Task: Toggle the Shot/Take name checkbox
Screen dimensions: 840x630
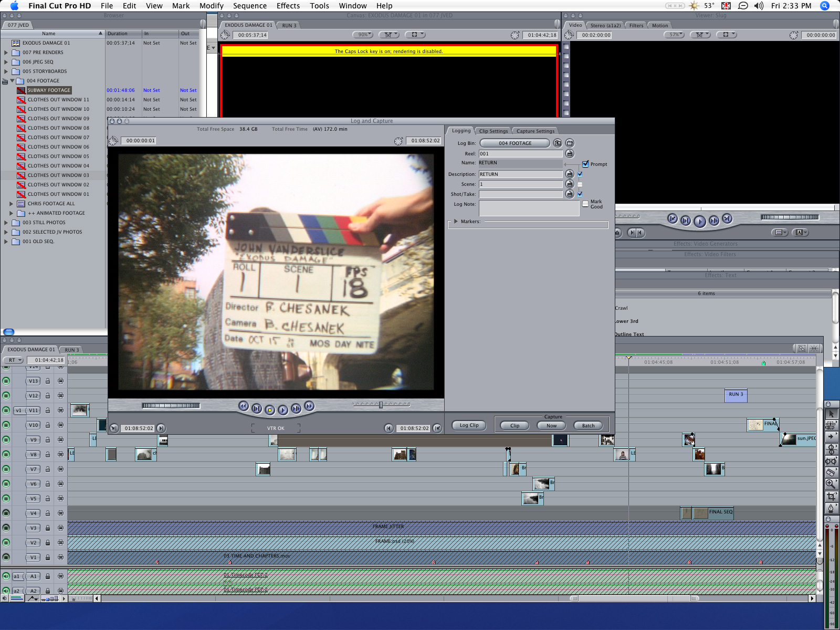Action: click(x=580, y=194)
